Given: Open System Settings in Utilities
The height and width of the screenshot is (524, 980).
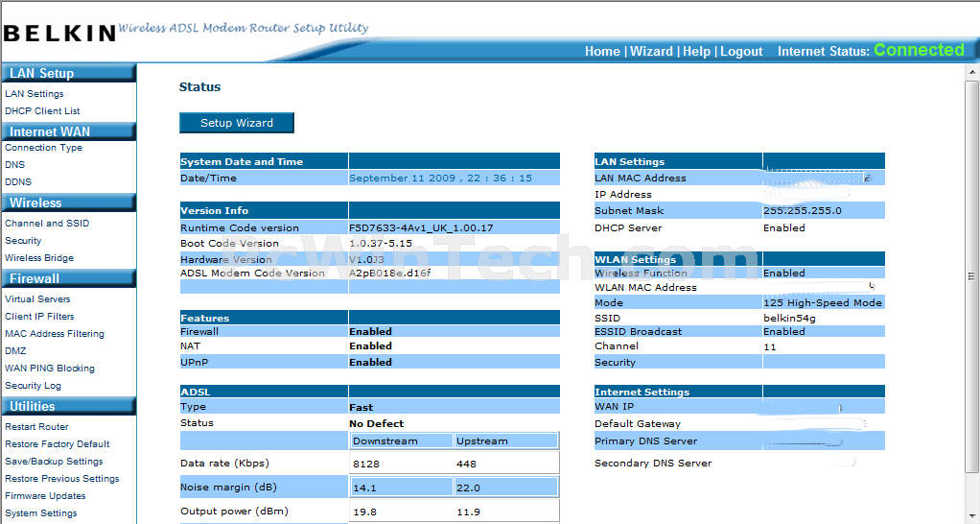Looking at the screenshot, I should point(41,513).
